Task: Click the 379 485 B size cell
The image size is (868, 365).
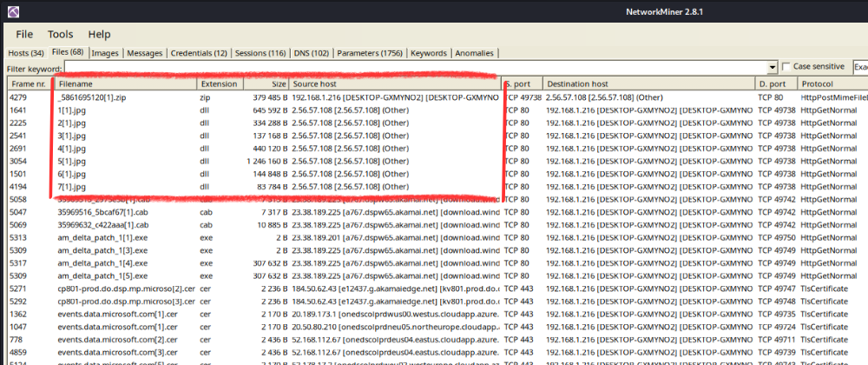Action: (270, 97)
